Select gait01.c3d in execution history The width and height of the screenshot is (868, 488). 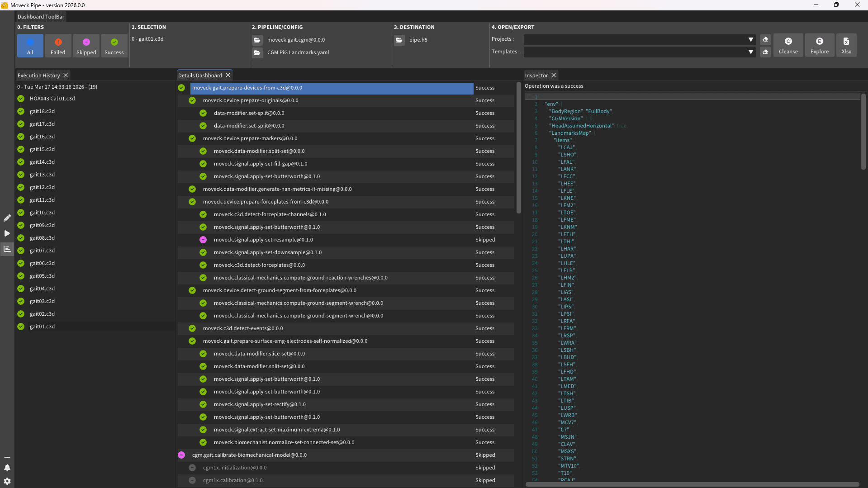coord(42,327)
